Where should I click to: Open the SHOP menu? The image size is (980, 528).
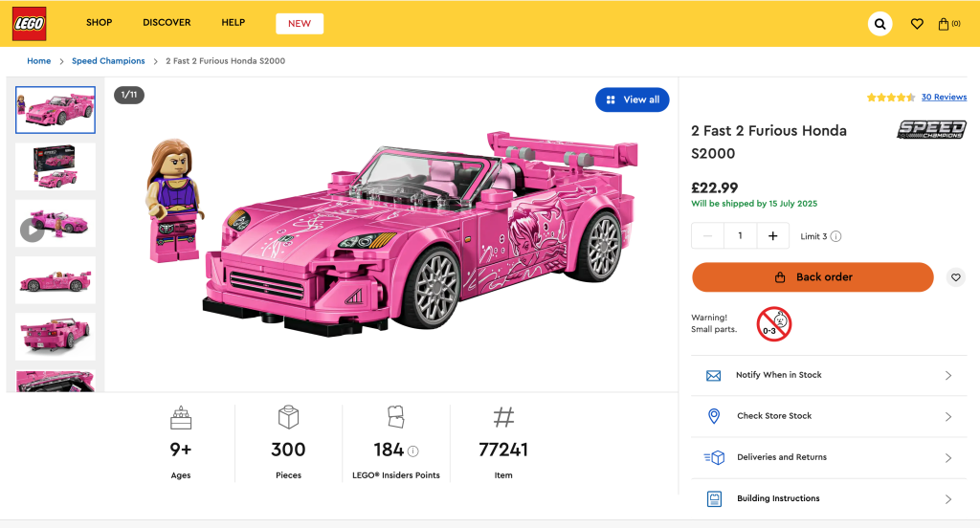pos(99,23)
